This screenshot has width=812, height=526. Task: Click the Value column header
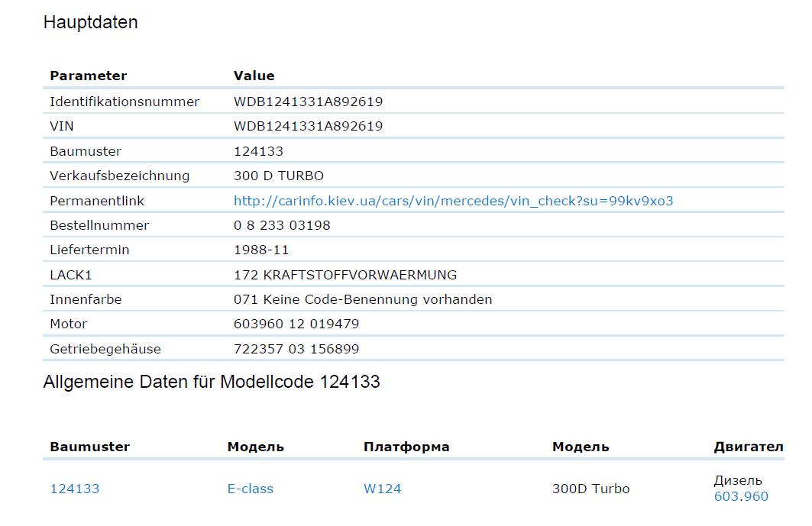(254, 76)
